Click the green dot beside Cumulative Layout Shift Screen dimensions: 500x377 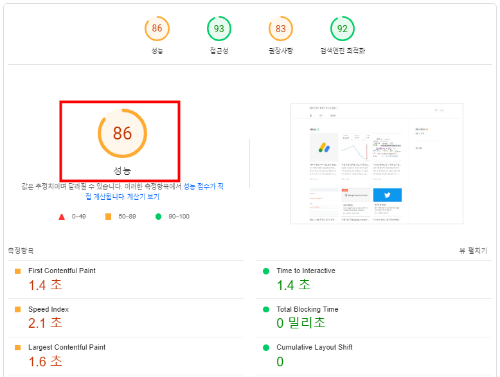266,348
